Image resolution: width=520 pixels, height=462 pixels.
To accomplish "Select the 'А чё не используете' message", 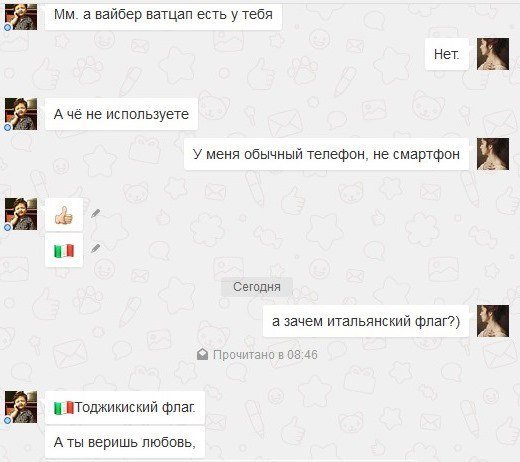I will pos(121,114).
